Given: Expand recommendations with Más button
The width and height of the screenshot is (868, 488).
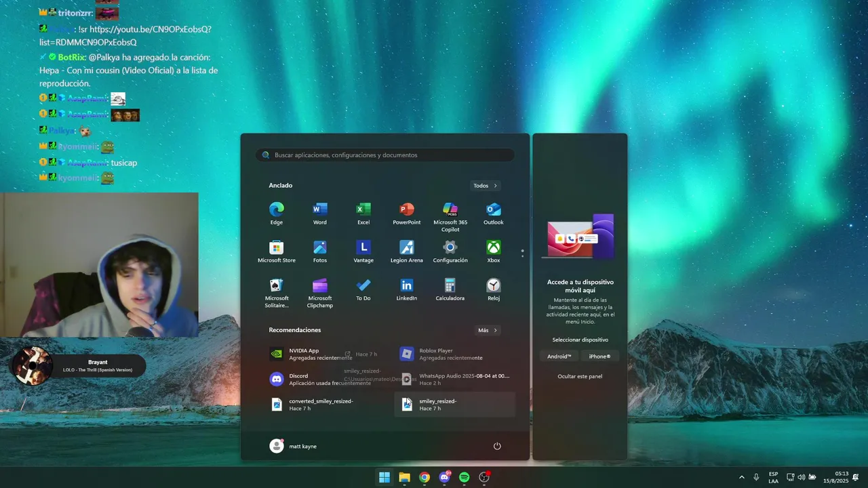Looking at the screenshot, I should click(488, 331).
